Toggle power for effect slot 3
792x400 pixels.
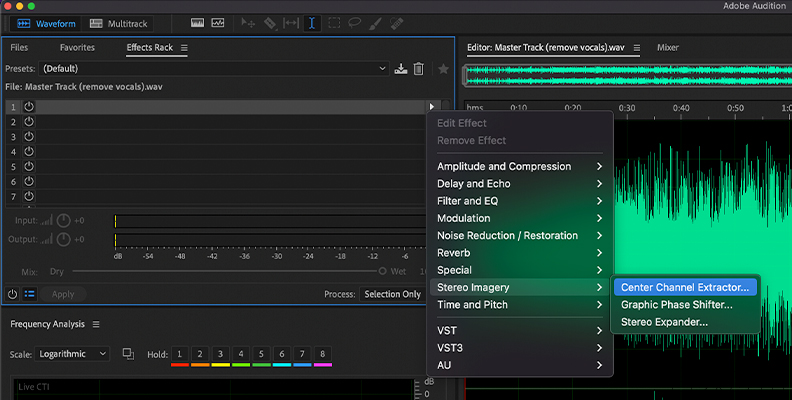(29, 136)
